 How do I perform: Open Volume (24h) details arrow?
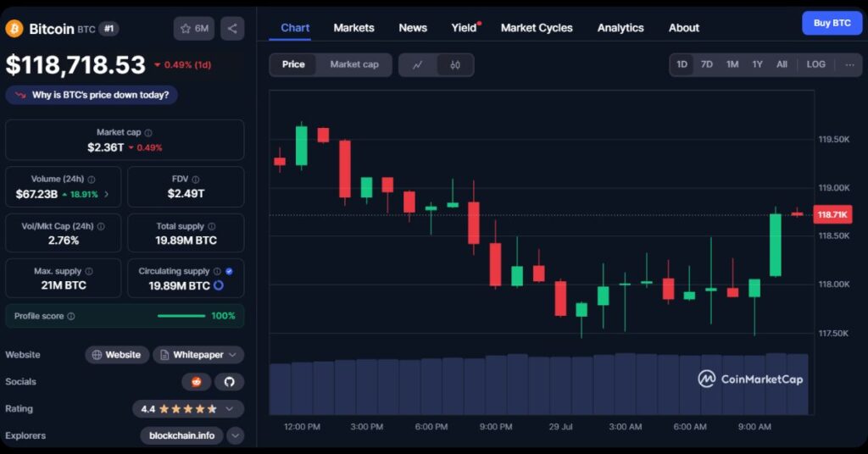tap(106, 194)
